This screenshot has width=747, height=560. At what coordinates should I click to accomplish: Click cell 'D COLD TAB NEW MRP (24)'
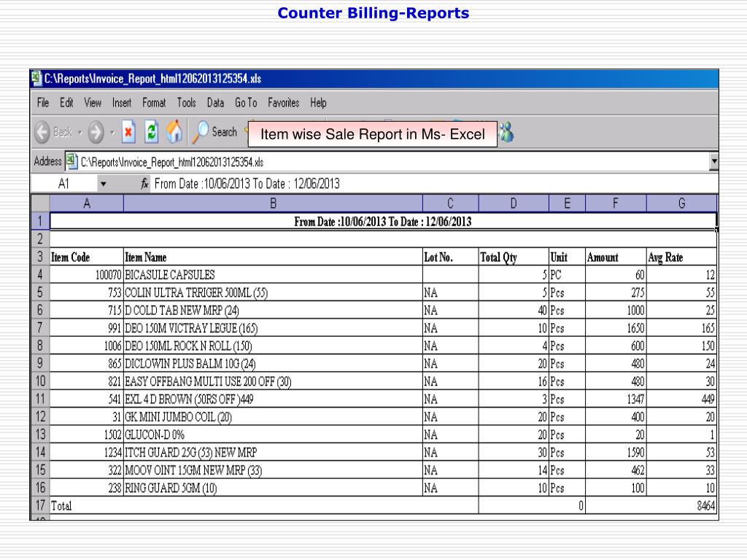(273, 311)
